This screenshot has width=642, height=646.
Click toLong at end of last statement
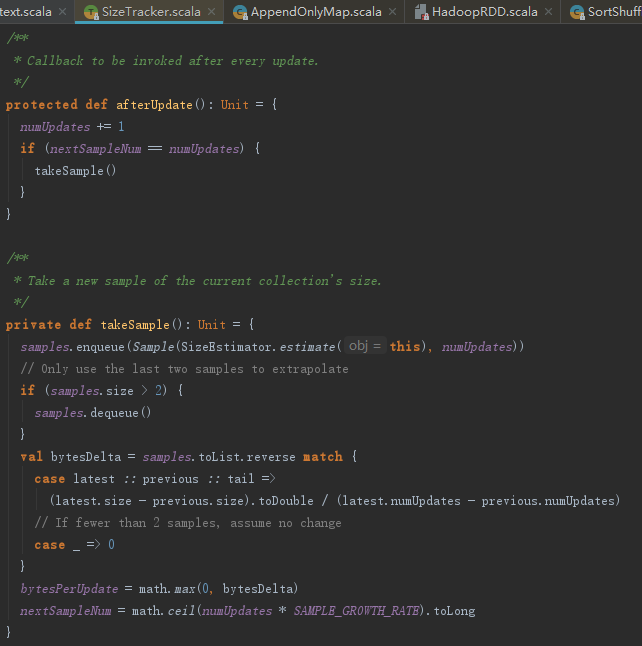[455, 611]
